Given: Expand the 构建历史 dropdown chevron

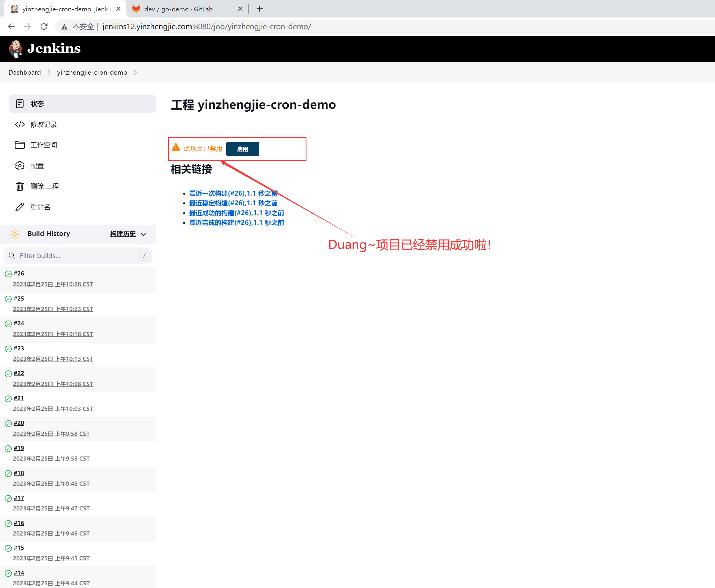Looking at the screenshot, I should coord(143,234).
